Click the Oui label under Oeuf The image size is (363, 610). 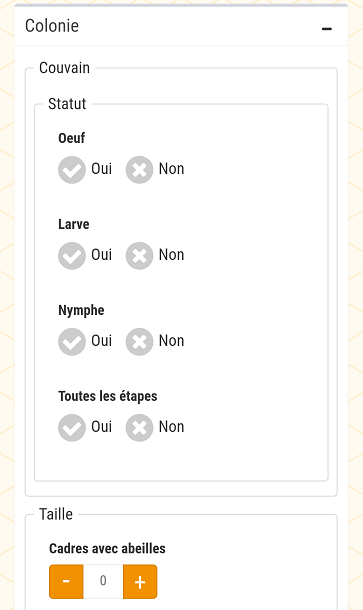[102, 169]
